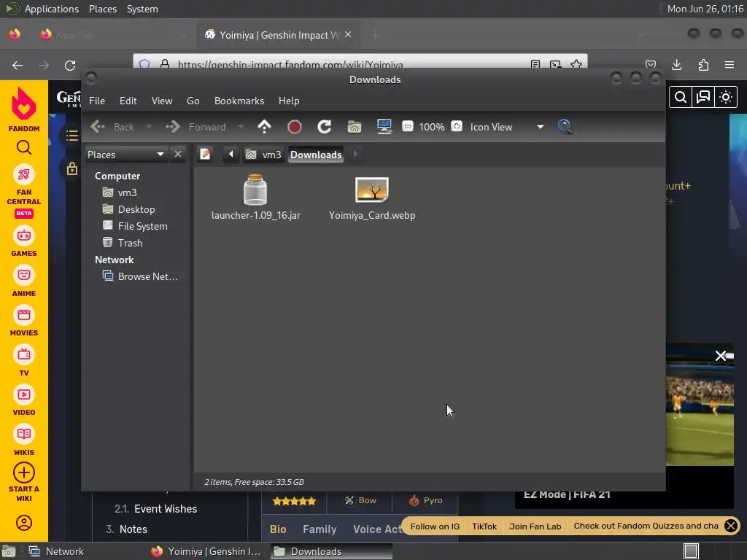747x560 pixels.
Task: Open Applications menu in top panel
Action: point(52,9)
